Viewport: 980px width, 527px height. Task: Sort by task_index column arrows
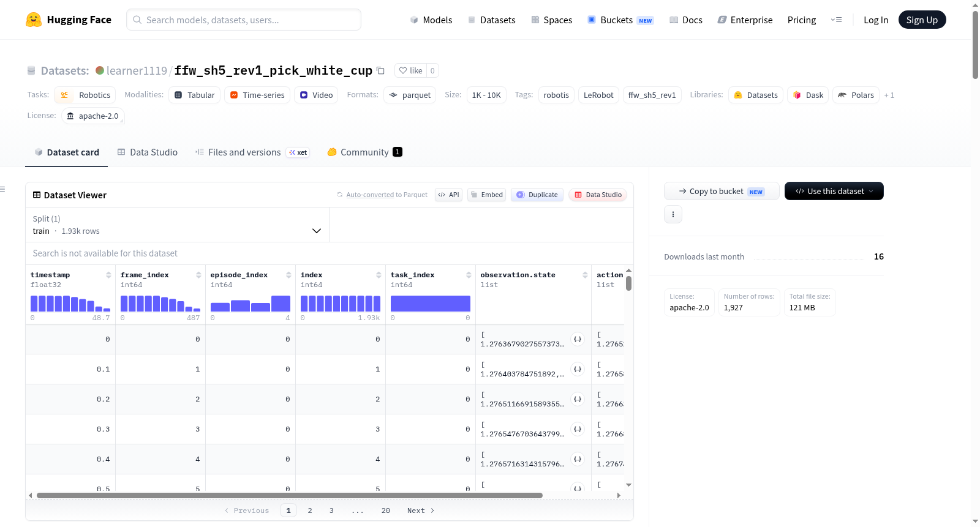coord(469,275)
